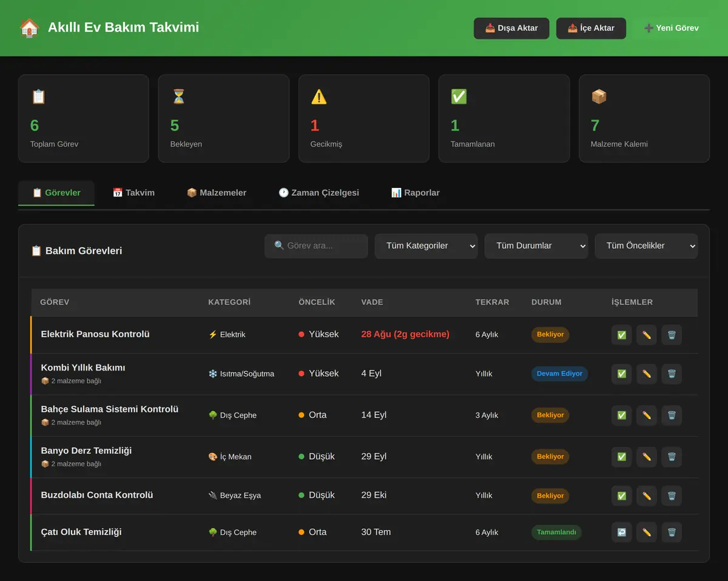Undo completion of Çatı Oluk Temizliği
Image resolution: width=728 pixels, height=581 pixels.
[622, 532]
